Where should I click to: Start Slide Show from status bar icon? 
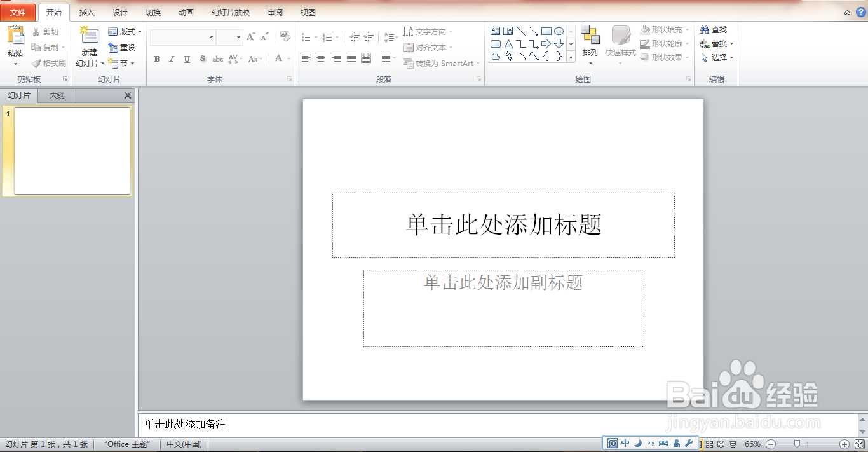(x=733, y=444)
